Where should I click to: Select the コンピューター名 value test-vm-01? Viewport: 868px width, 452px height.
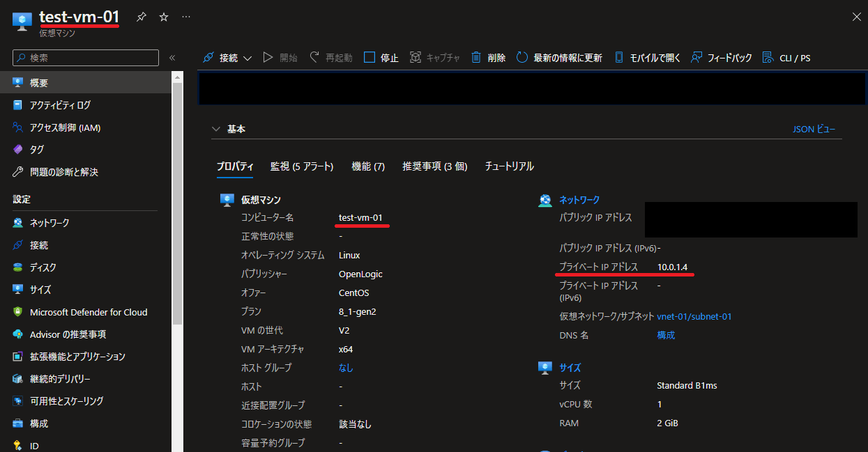point(360,218)
